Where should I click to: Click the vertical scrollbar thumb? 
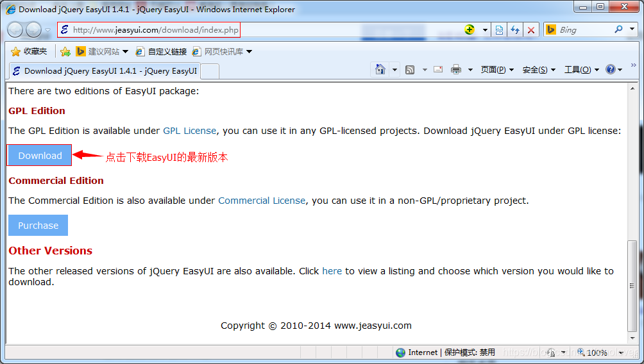click(x=632, y=286)
